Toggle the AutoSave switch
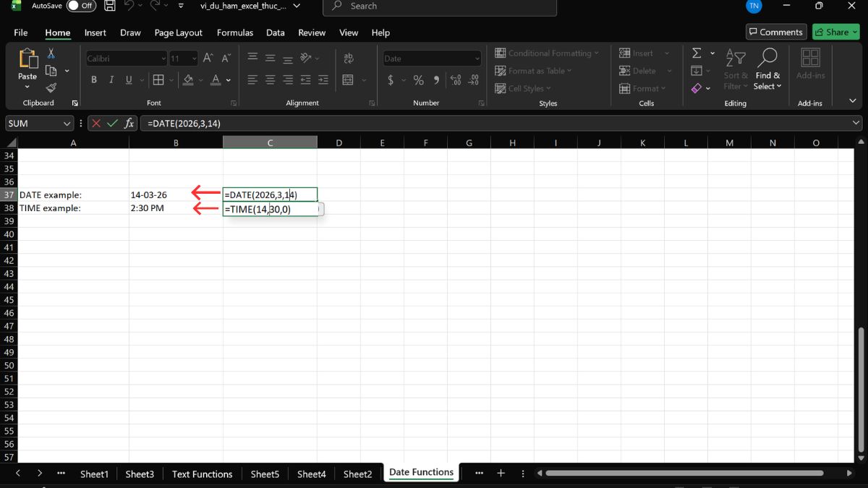The height and width of the screenshot is (488, 868). (82, 6)
